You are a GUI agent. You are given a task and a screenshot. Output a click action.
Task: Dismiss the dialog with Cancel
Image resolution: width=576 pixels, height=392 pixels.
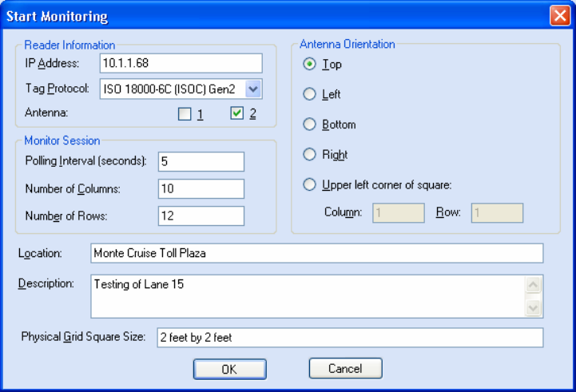346,368
